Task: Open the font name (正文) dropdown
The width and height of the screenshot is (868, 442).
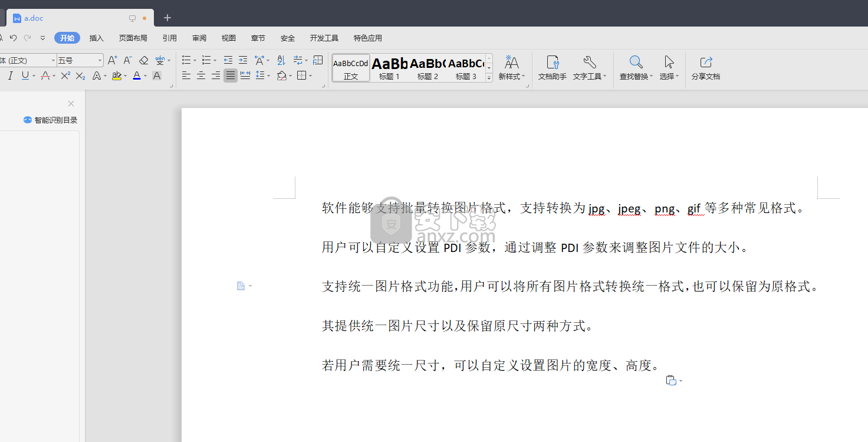Action: pyautogui.click(x=53, y=60)
